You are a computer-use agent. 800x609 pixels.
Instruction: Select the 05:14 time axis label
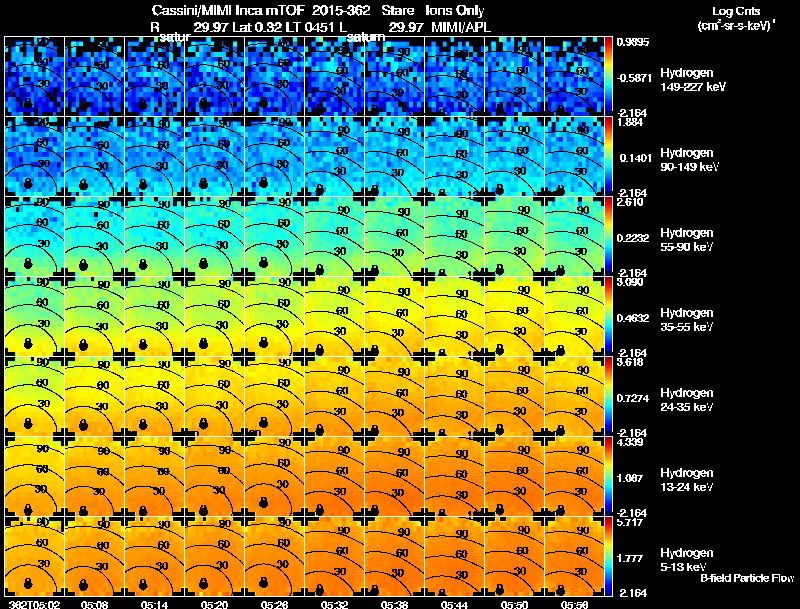pos(154,604)
